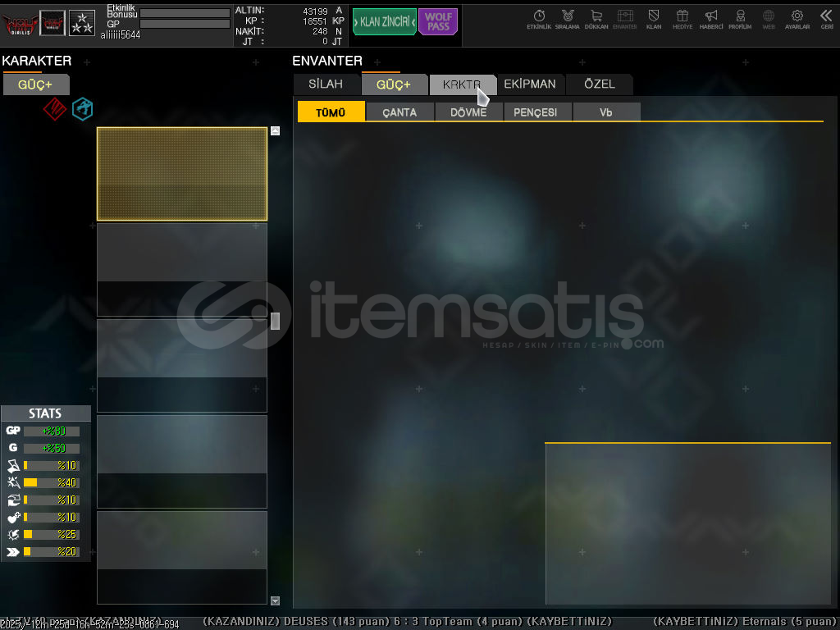
Task: Go back with the Geri arrows
Action: [x=826, y=18]
